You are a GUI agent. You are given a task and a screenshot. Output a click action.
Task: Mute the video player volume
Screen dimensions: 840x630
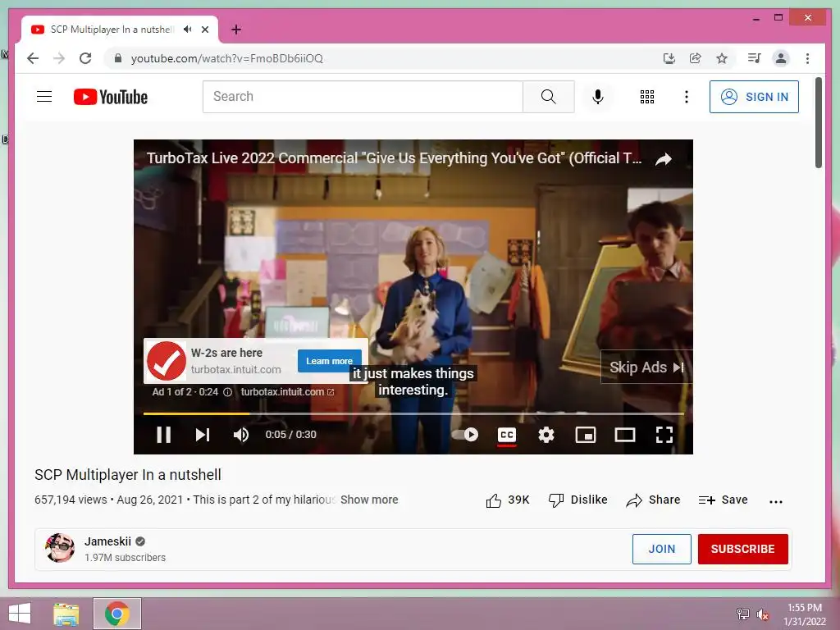(x=241, y=435)
